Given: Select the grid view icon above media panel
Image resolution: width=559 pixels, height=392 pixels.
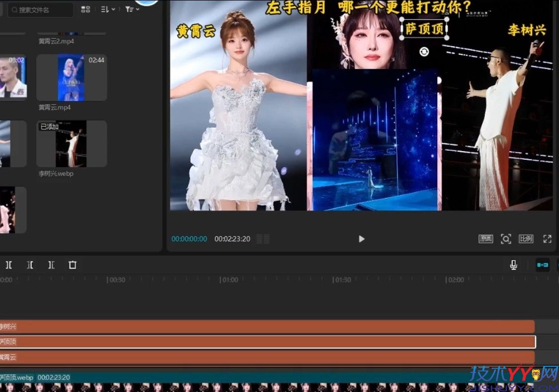Looking at the screenshot, I should point(85,9).
